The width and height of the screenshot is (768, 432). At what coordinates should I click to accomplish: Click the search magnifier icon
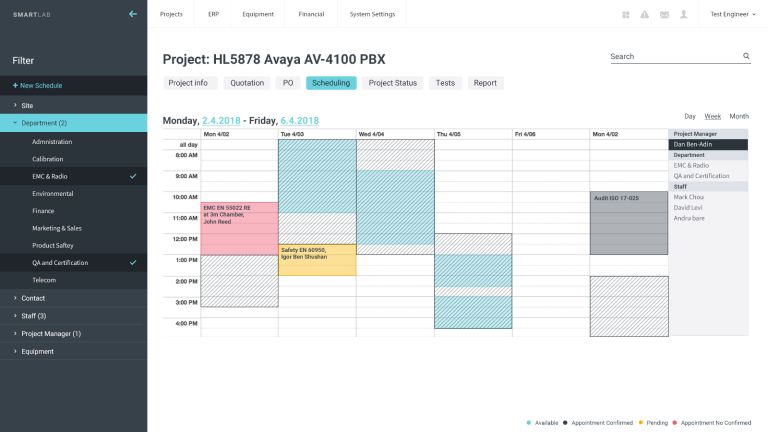click(746, 56)
